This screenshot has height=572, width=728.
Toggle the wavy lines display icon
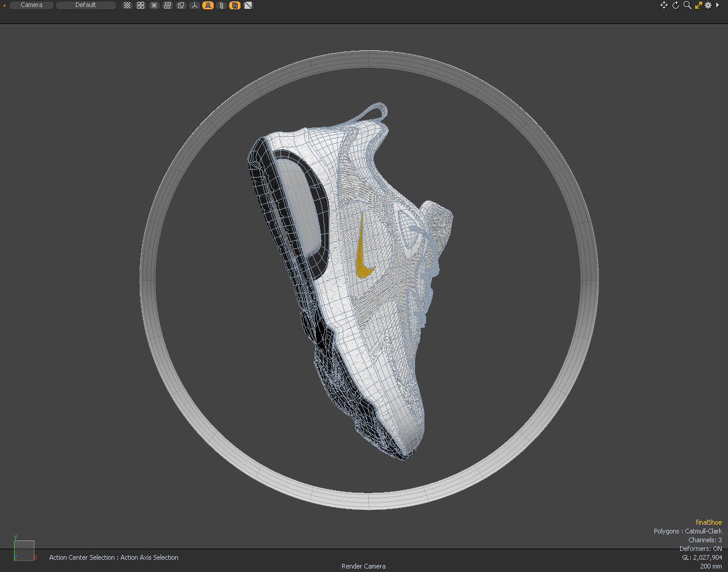pyautogui.click(x=168, y=5)
